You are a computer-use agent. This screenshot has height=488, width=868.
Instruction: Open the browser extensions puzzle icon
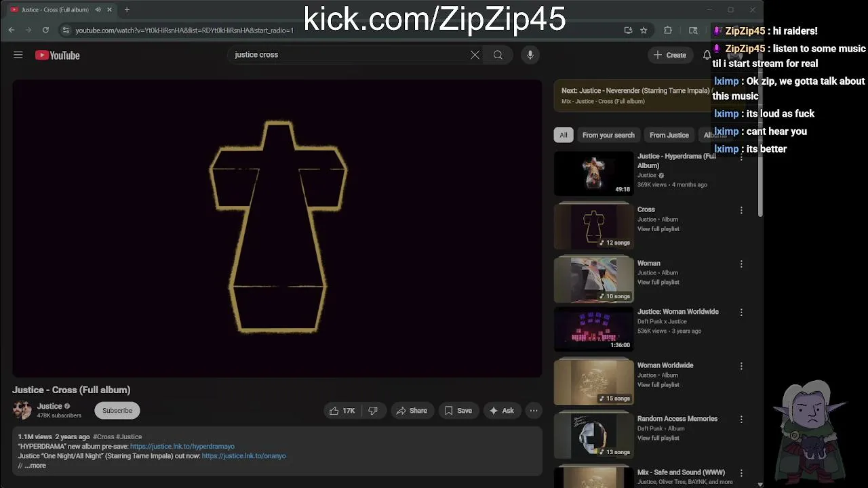(x=668, y=30)
